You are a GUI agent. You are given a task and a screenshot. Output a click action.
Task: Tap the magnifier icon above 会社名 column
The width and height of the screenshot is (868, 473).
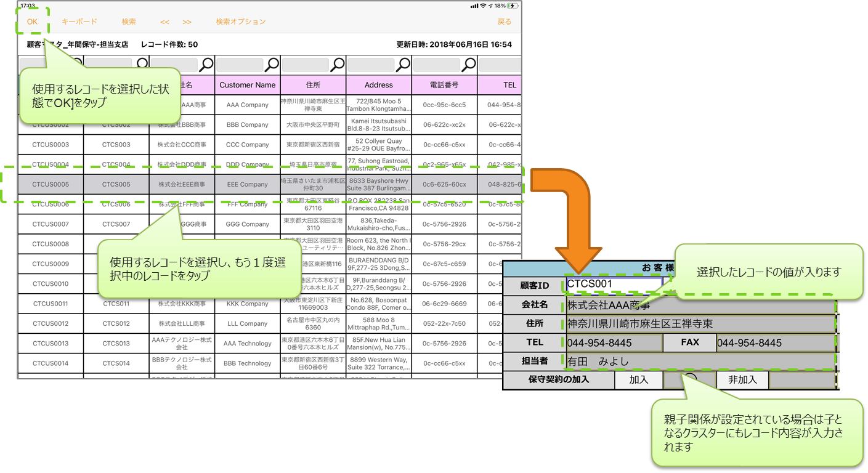click(206, 64)
